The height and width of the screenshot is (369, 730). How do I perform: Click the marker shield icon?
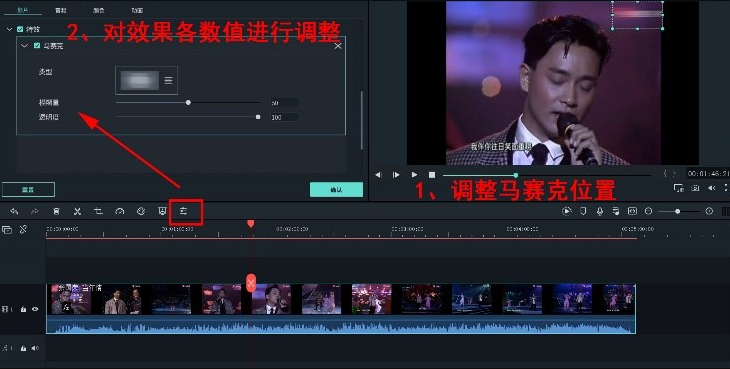tap(583, 211)
